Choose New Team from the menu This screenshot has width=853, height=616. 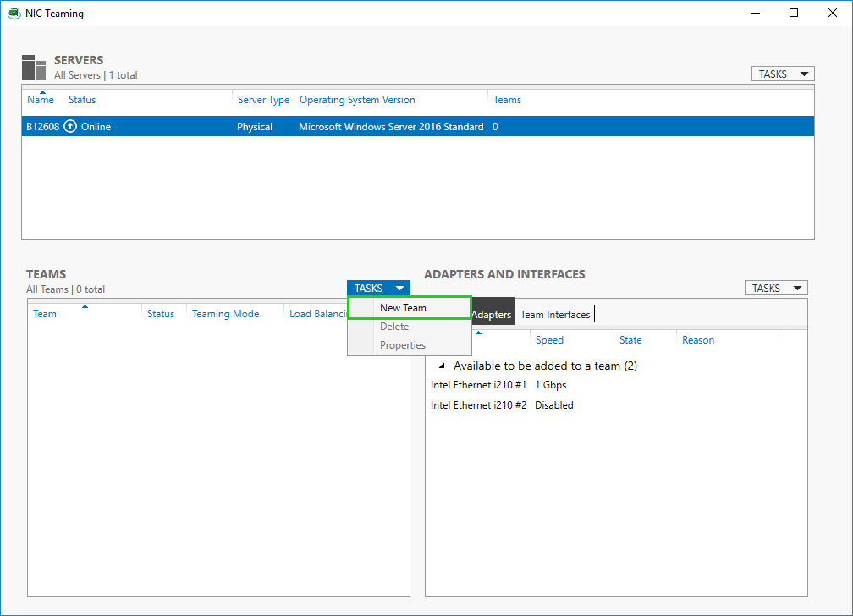(x=403, y=308)
